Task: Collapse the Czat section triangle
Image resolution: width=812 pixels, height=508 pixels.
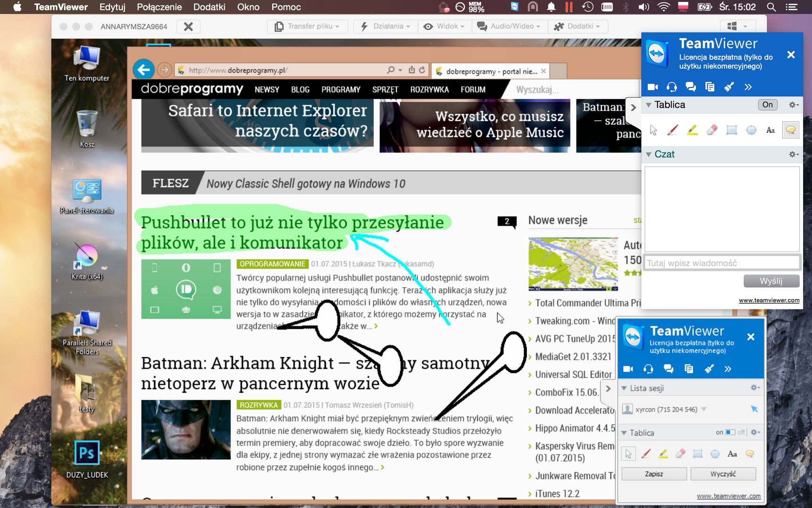Action: point(649,155)
